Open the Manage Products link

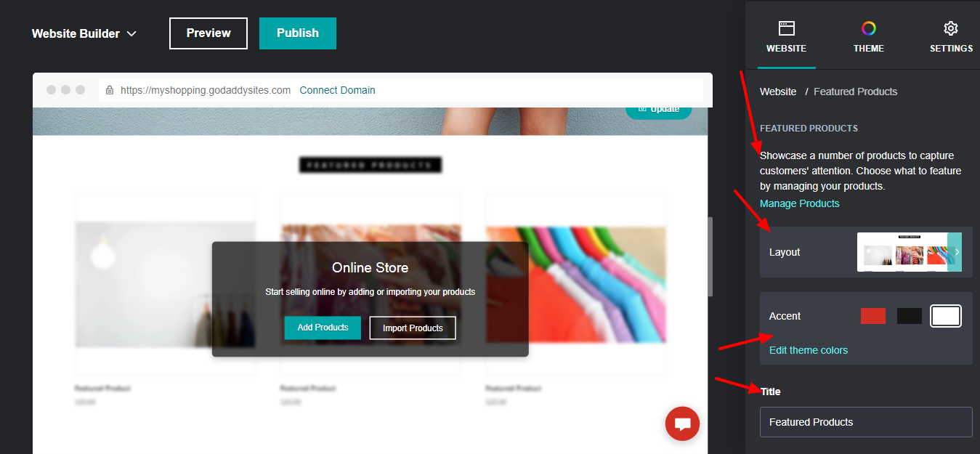tap(800, 203)
